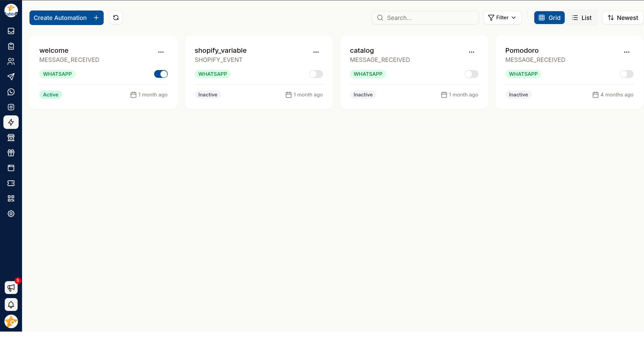This screenshot has width=644, height=339.
Task: Click the WHATSAPP badge on catalog card
Action: click(368, 74)
